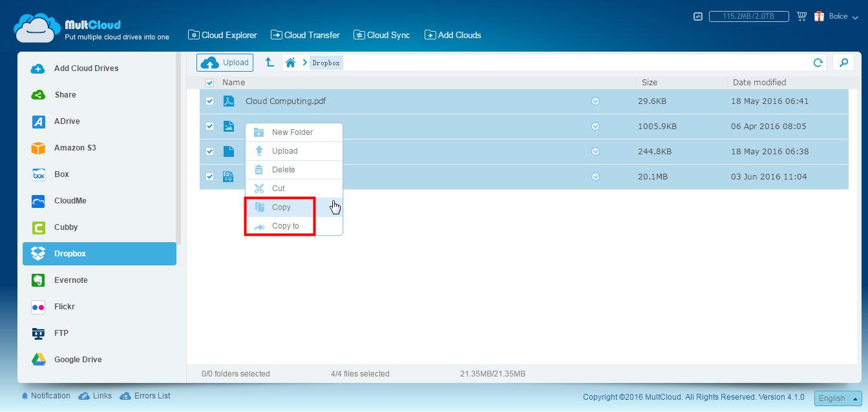Click 4/4 files selected status text
Image resolution: width=868 pixels, height=412 pixels.
(360, 374)
